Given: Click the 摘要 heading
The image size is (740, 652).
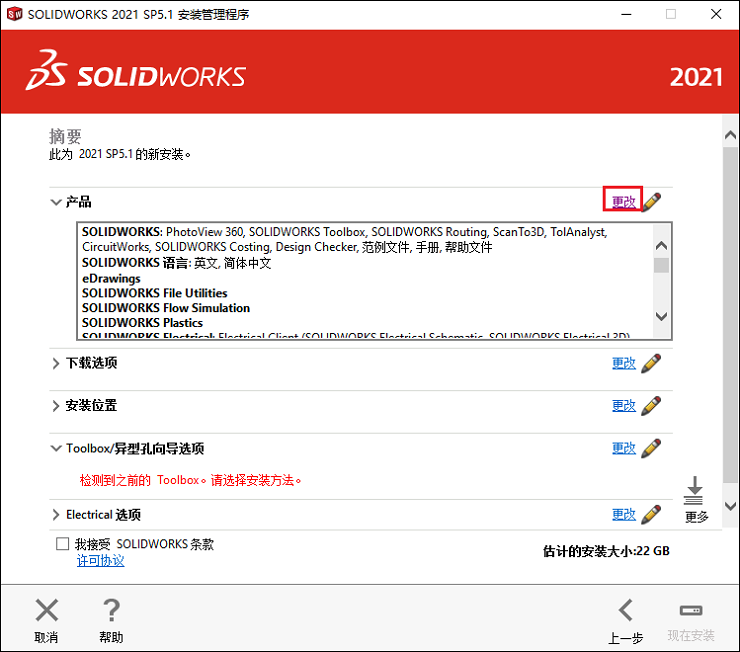Looking at the screenshot, I should click(x=66, y=136).
